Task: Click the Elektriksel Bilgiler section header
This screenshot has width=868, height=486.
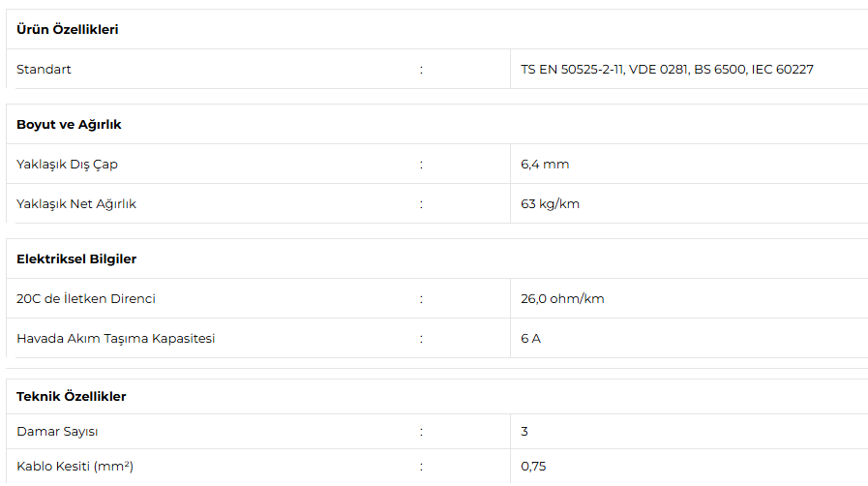Action: point(76,259)
